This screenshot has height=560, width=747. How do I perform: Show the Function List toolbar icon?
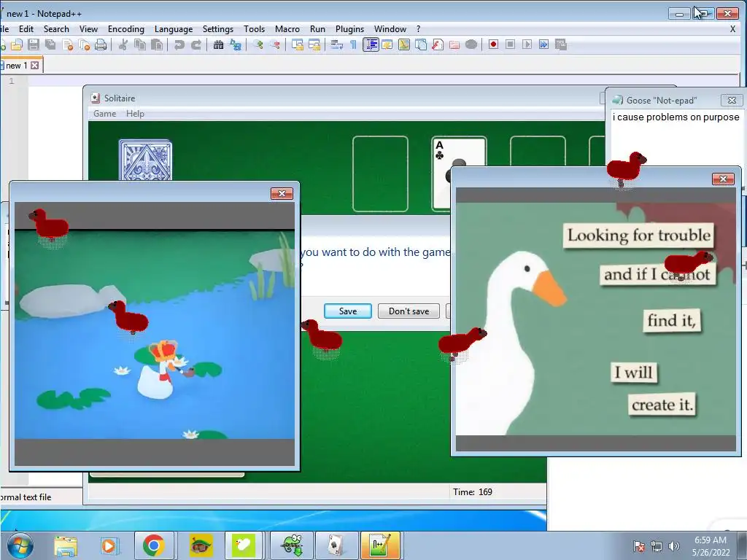click(x=438, y=44)
